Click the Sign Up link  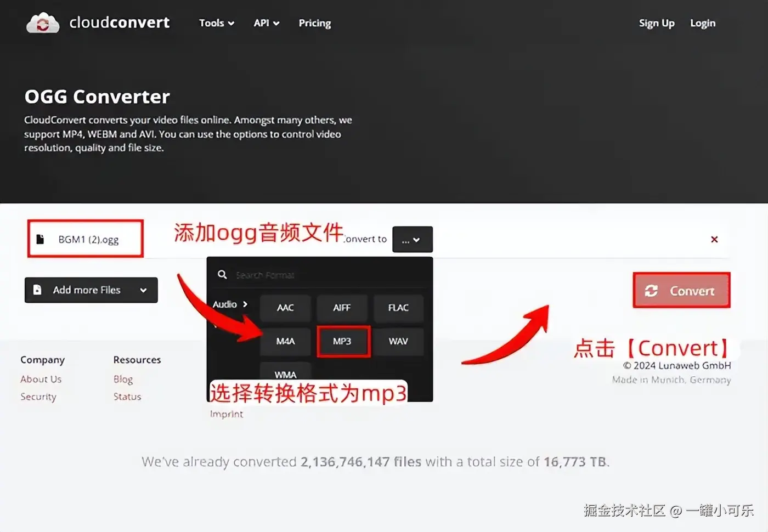point(657,23)
